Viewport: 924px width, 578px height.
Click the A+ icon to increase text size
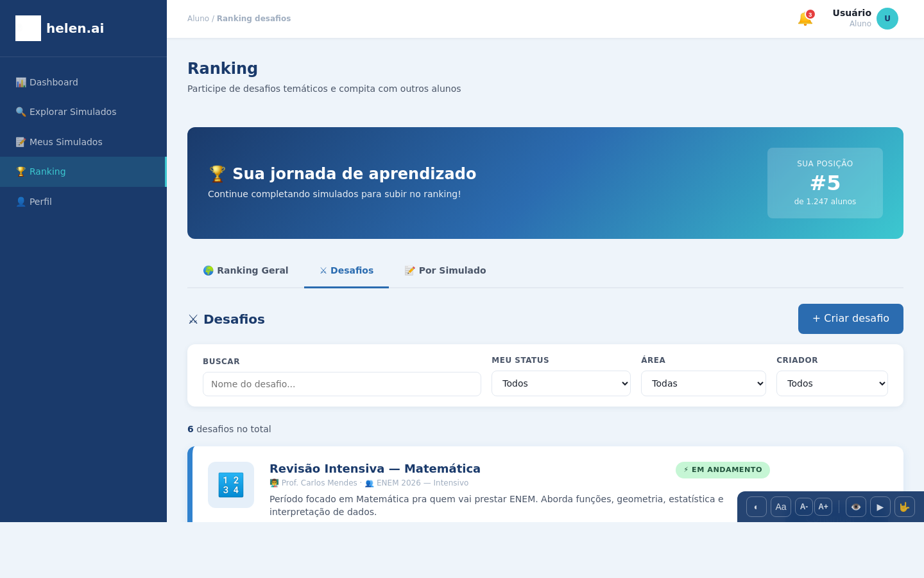click(x=823, y=507)
